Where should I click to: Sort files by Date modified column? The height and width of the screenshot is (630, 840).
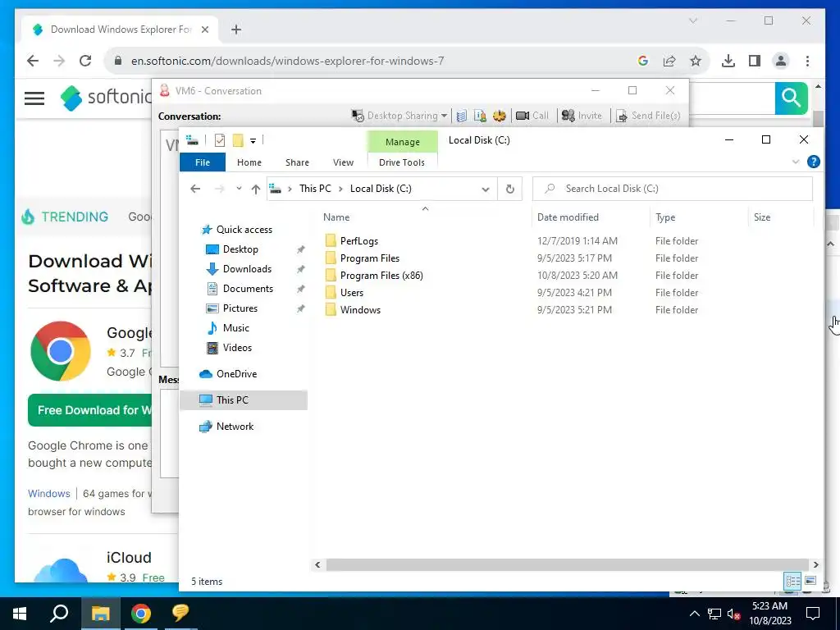tap(568, 217)
